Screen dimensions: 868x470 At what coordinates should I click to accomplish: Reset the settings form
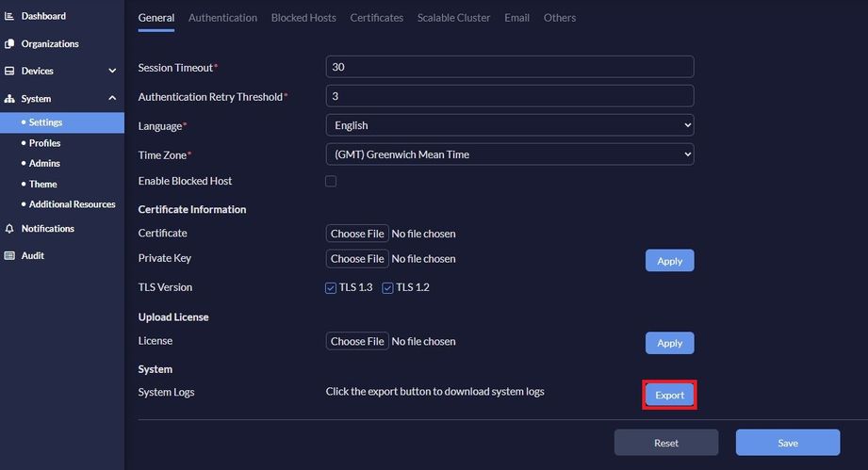[666, 443]
